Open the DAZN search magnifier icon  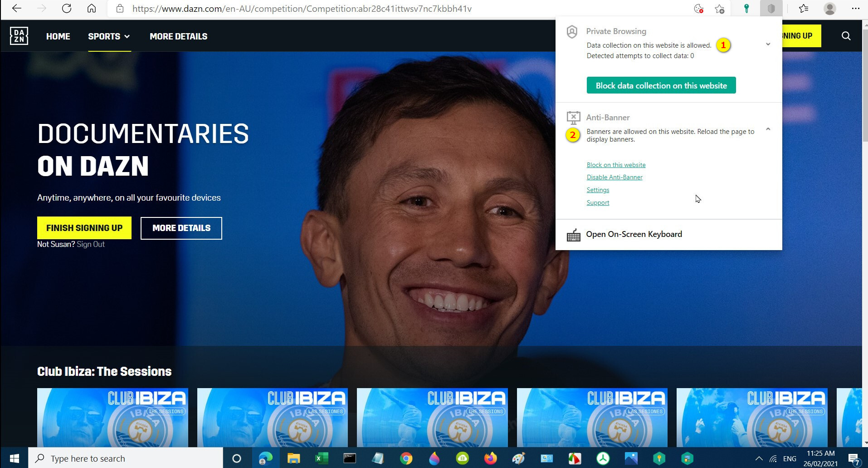(846, 36)
